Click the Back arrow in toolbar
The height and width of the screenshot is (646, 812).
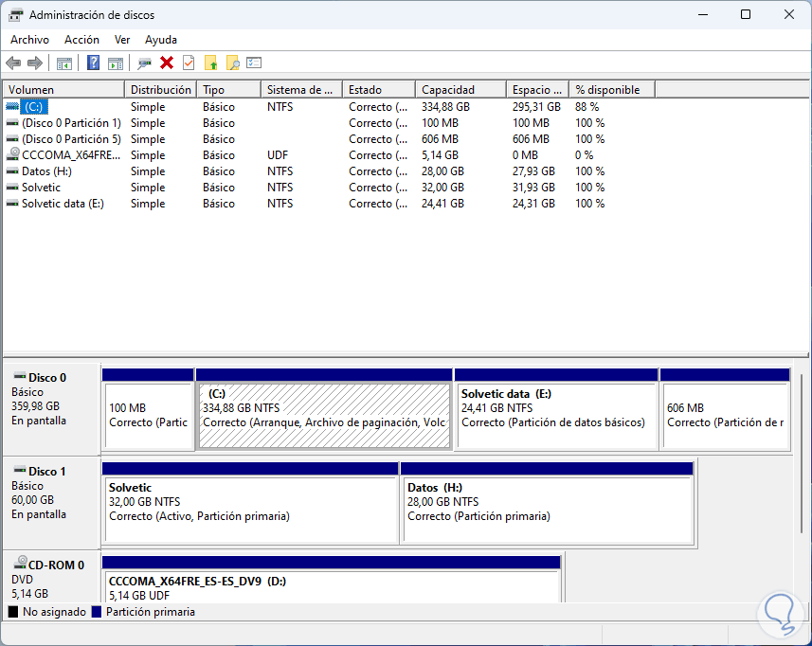[x=13, y=63]
